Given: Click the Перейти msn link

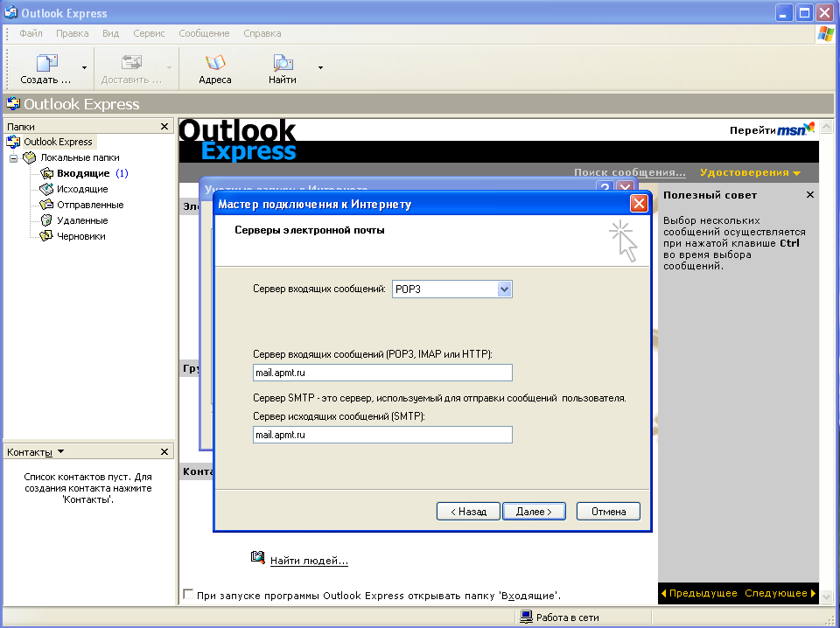Looking at the screenshot, I should click(x=772, y=129).
